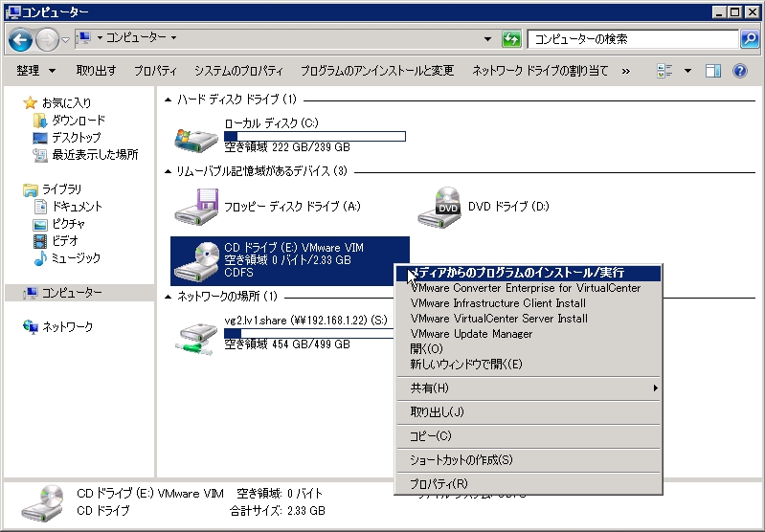Click the green refresh button
765x532 pixels.
pos(511,39)
